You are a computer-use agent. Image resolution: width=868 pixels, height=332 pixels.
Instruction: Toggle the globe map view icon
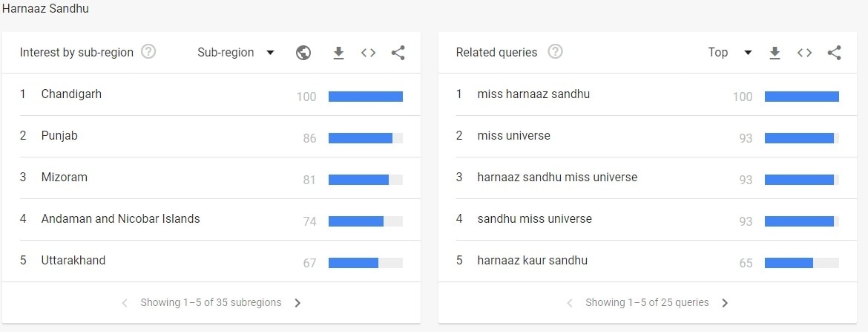(x=303, y=53)
